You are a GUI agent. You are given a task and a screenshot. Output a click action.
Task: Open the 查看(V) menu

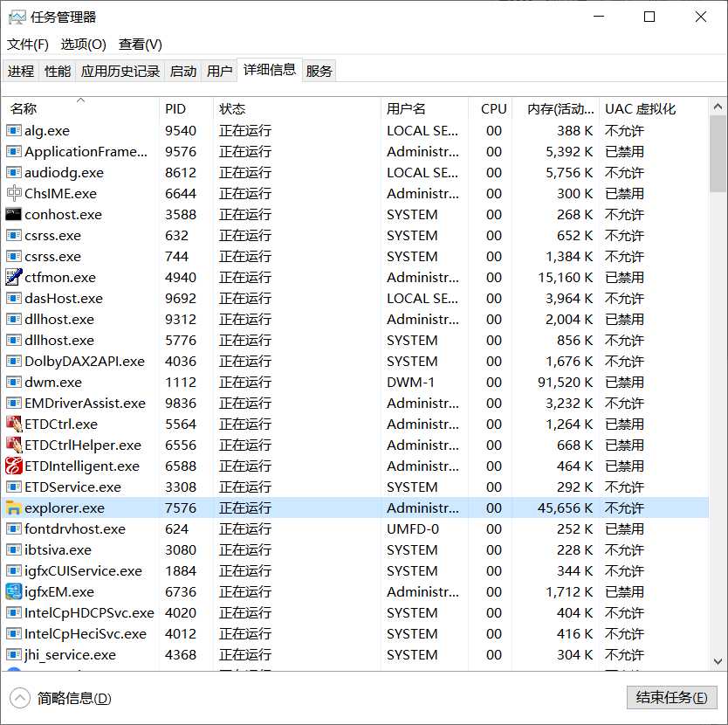tap(141, 45)
